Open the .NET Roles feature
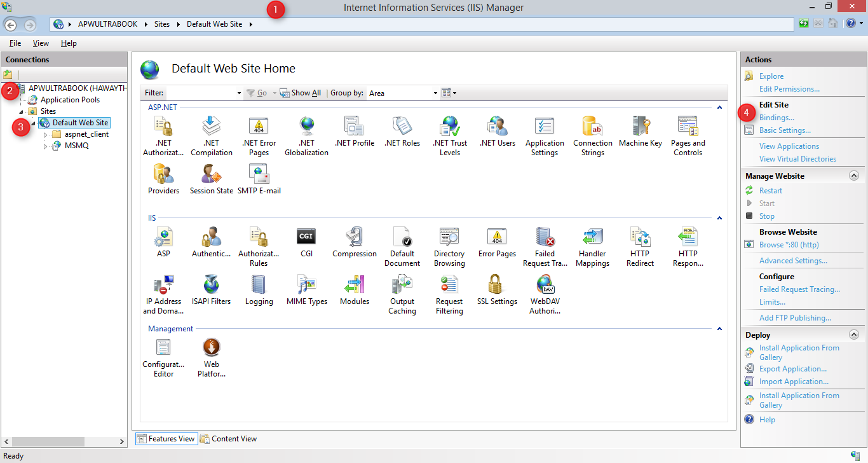Image resolution: width=868 pixels, height=463 pixels. 402,132
